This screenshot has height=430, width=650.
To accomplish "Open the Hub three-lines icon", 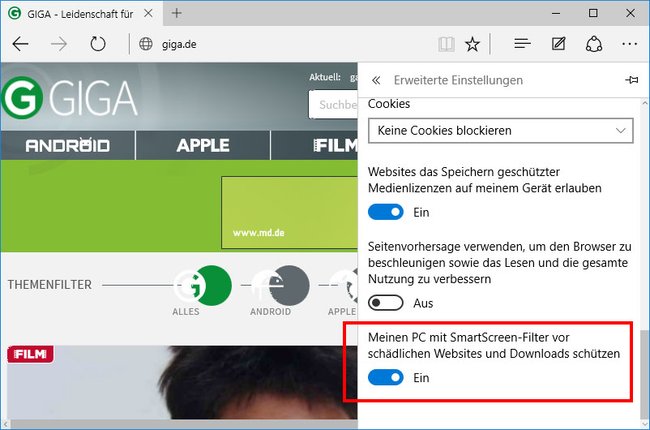I will [x=522, y=44].
